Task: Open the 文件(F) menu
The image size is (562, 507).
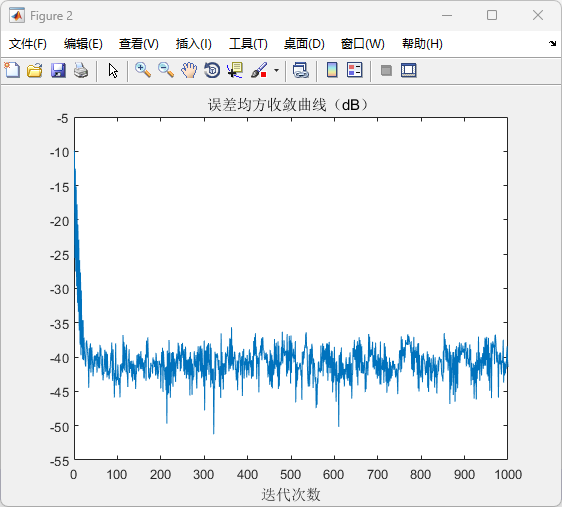Action: [x=28, y=44]
